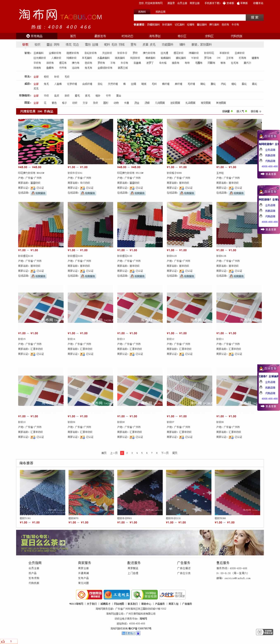Select 格子 under the 图案 filter
The width and height of the screenshot is (280, 644).
(x=64, y=103)
